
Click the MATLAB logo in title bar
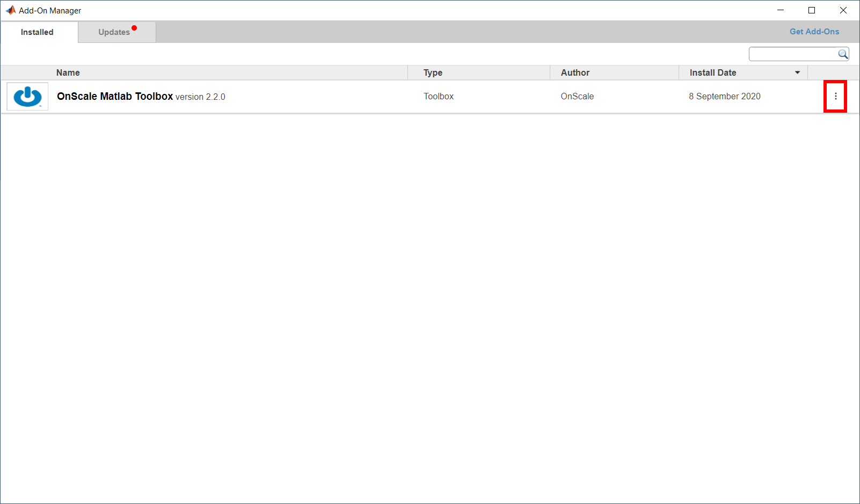(10, 10)
